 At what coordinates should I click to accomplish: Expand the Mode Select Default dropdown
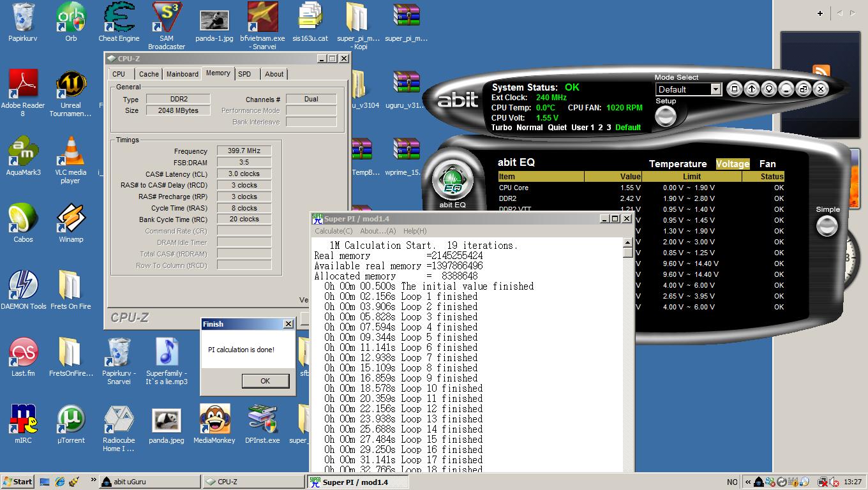(x=715, y=89)
